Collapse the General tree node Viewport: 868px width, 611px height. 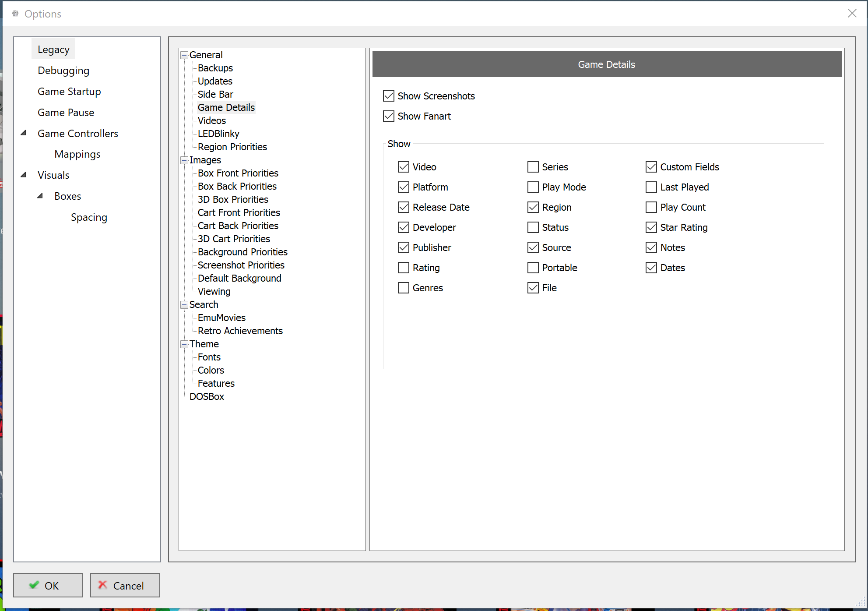[x=185, y=55]
